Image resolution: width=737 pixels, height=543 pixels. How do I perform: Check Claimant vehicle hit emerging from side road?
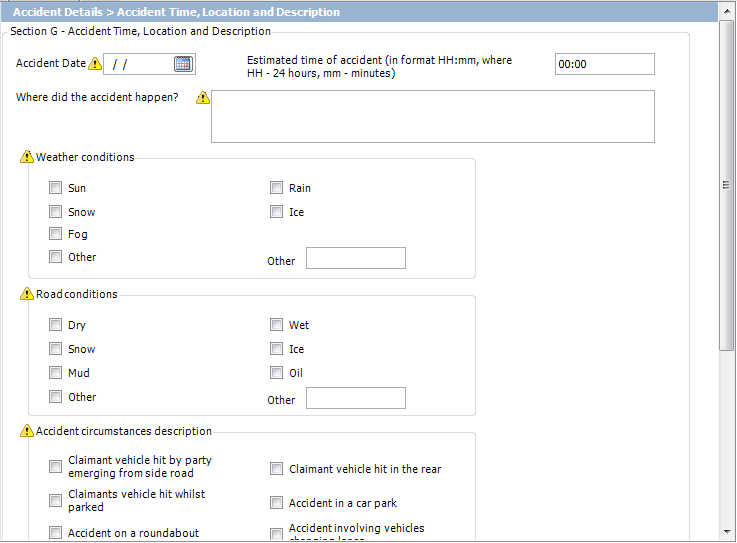(x=55, y=466)
